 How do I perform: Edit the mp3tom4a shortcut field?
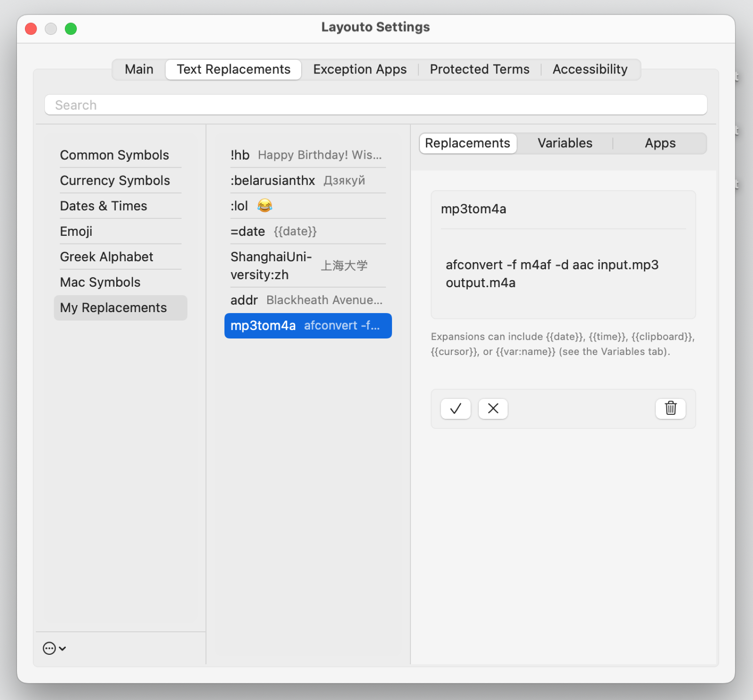563,209
